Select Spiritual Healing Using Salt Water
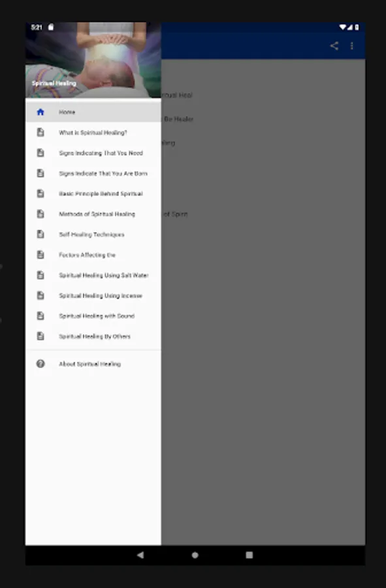This screenshot has width=386, height=588. [x=93, y=275]
